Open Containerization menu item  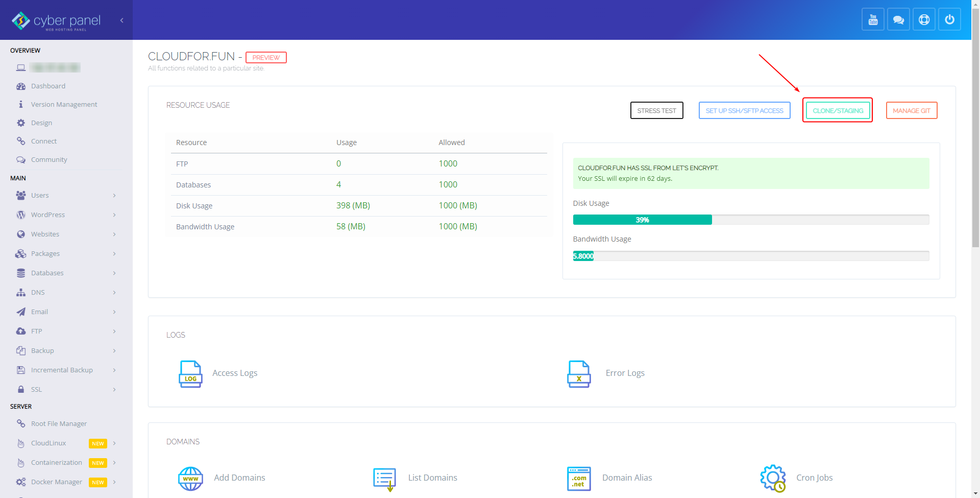pyautogui.click(x=66, y=463)
